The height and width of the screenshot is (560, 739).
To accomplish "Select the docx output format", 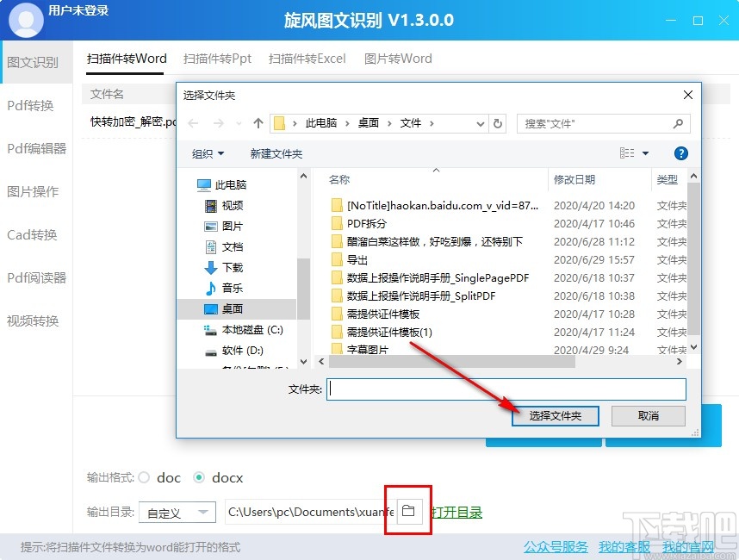I will tap(202, 477).
